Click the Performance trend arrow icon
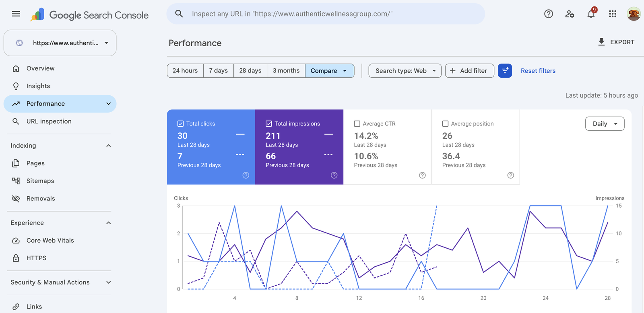644x313 pixels. (x=16, y=104)
